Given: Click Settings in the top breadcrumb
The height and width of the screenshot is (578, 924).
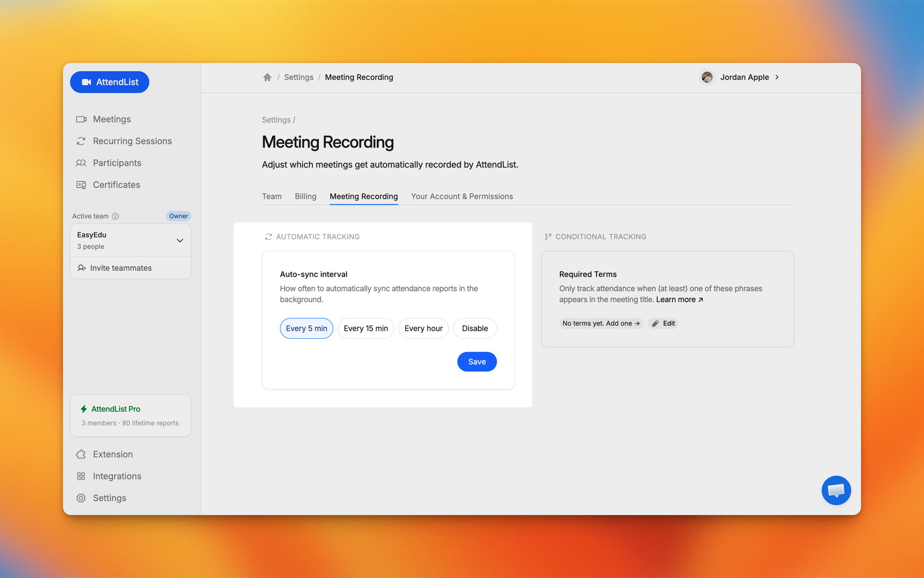Looking at the screenshot, I should (298, 77).
